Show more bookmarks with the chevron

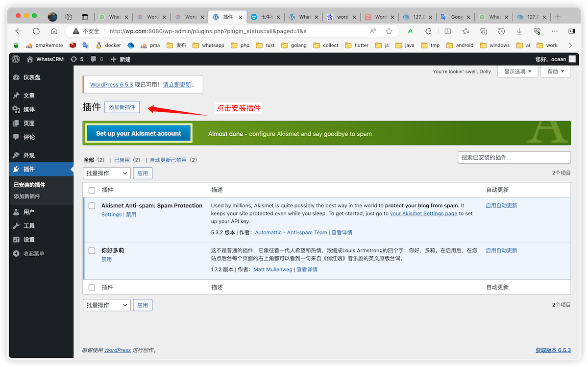pos(570,45)
